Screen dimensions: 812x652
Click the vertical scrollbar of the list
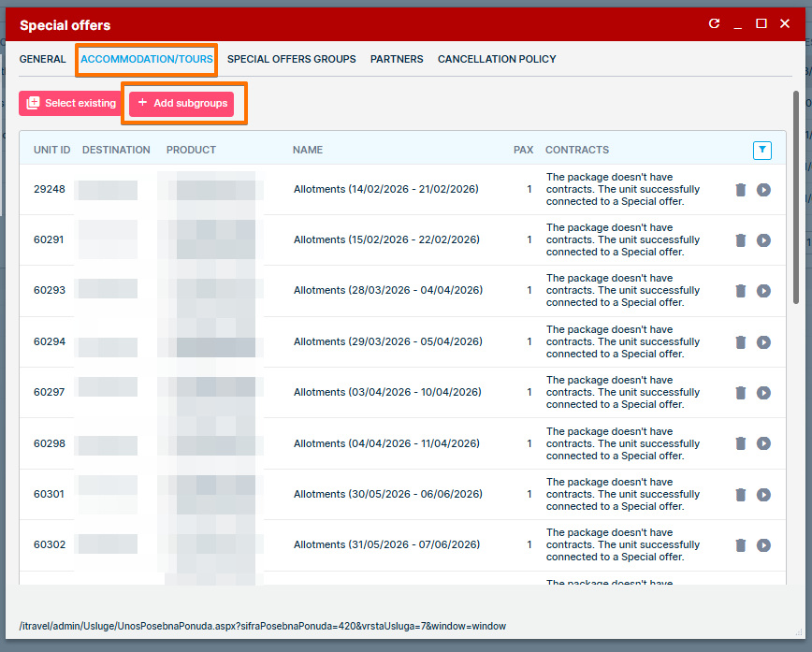[x=796, y=196]
